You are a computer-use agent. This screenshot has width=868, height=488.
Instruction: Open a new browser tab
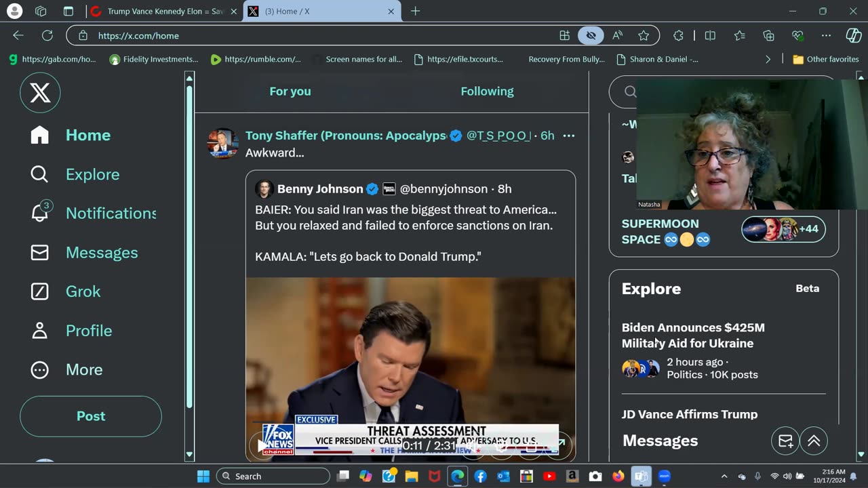click(x=415, y=11)
